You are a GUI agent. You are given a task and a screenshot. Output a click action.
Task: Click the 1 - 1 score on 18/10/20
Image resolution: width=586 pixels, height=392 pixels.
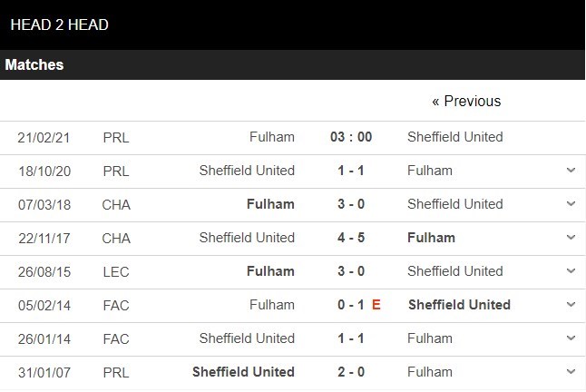(349, 171)
